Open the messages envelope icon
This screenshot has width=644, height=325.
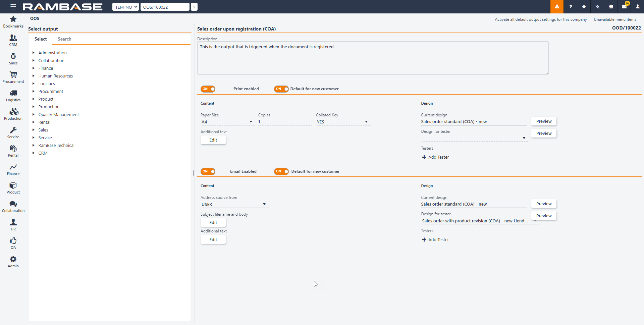click(624, 7)
